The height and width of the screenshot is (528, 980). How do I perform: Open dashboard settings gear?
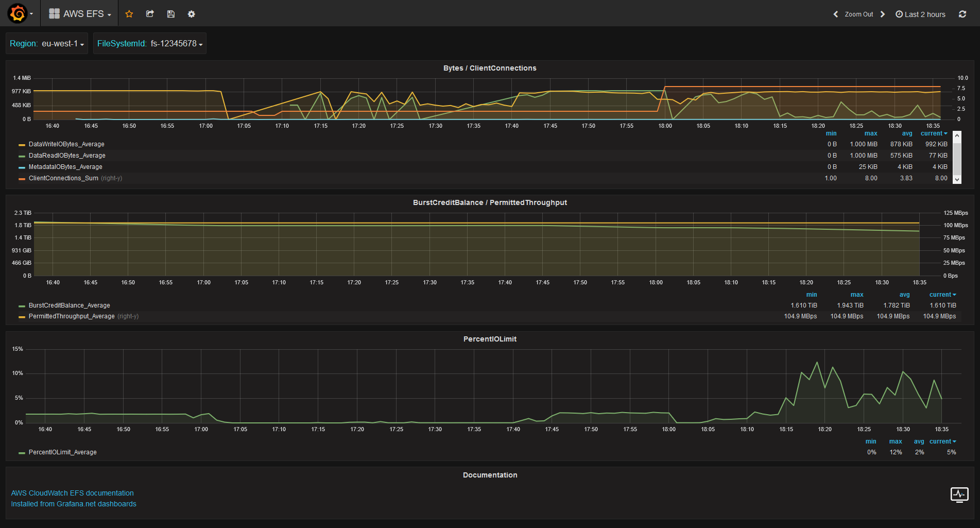(192, 14)
